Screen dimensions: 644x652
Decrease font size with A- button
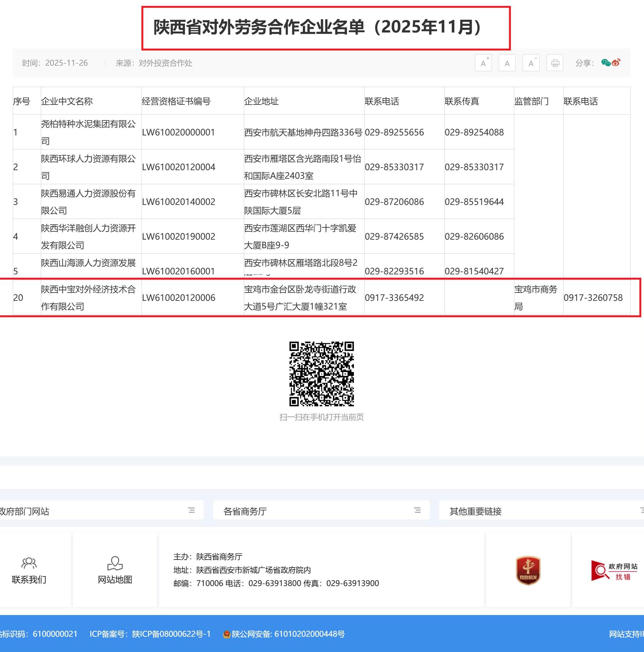(x=531, y=63)
